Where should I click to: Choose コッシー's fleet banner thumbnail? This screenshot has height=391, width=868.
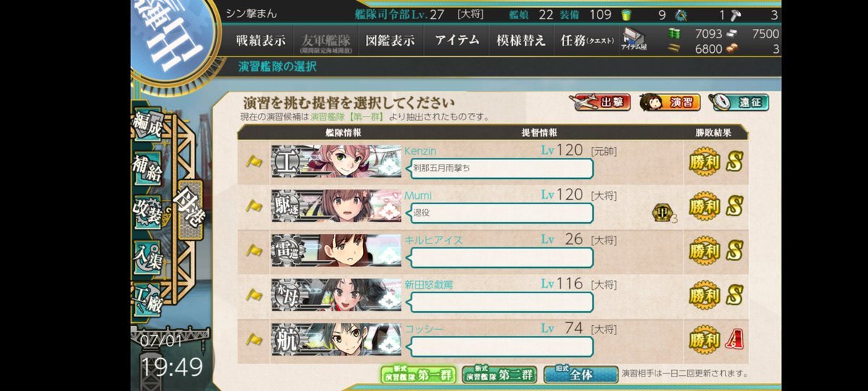pyautogui.click(x=336, y=339)
